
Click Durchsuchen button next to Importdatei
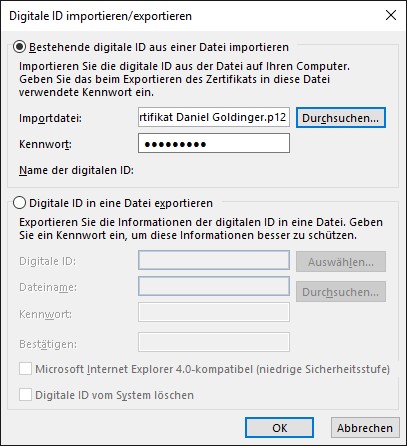pos(341,118)
